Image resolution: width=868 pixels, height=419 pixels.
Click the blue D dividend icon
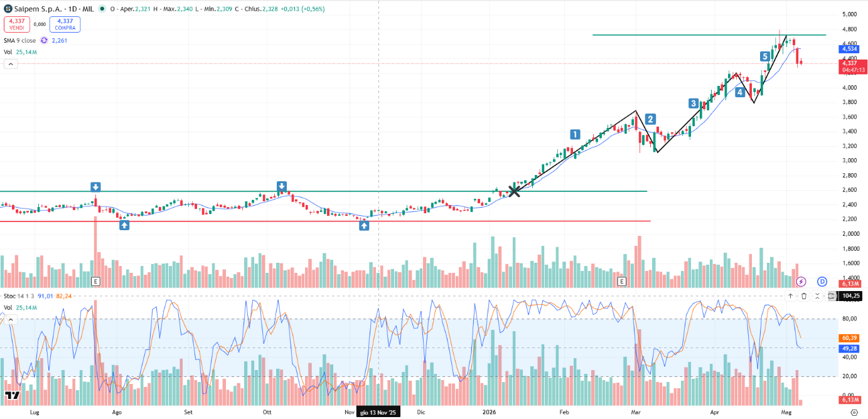(822, 282)
